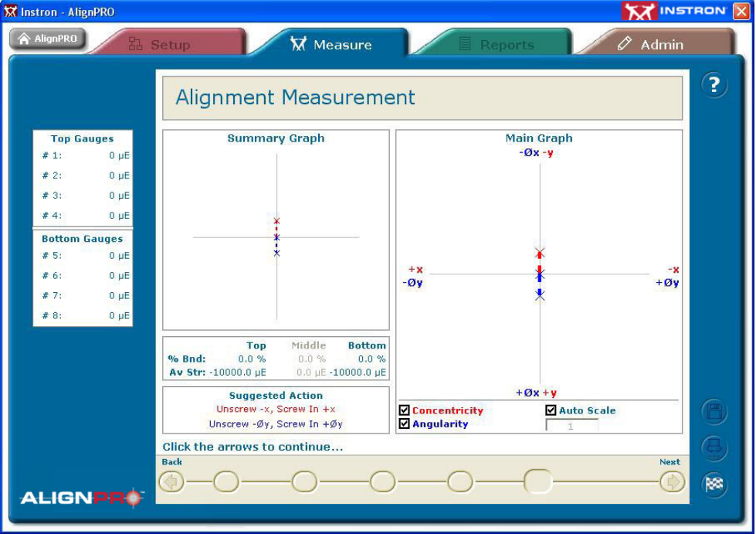Toggle the Auto Scale checkbox
The height and width of the screenshot is (534, 756).
[x=551, y=410]
